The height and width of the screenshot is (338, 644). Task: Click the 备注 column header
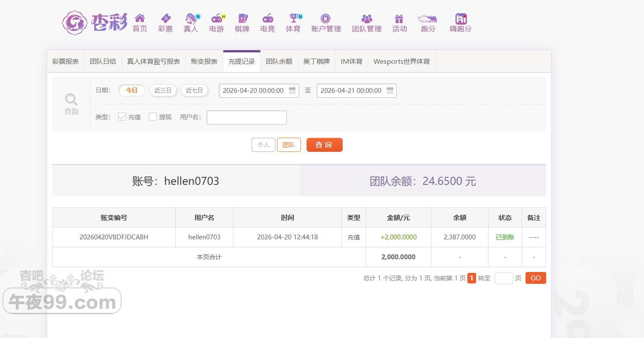(534, 217)
